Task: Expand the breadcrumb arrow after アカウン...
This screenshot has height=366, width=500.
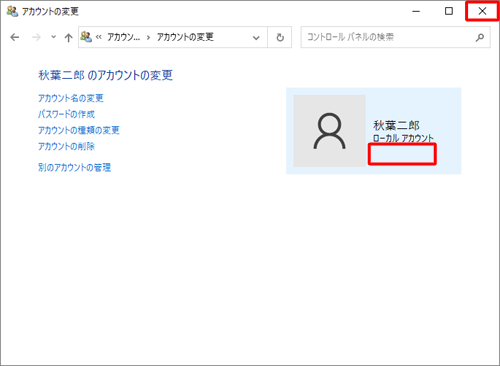Action: click(x=148, y=37)
